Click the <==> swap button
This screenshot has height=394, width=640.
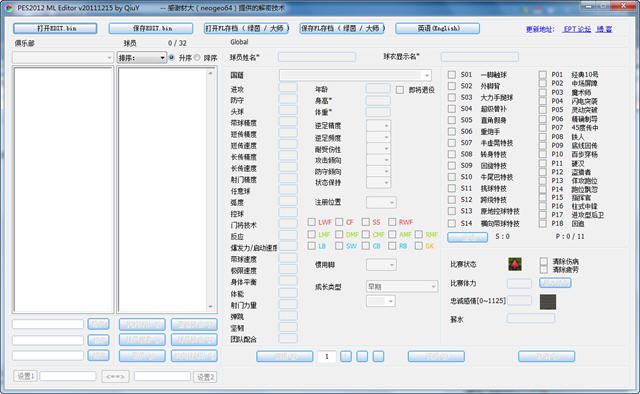(x=115, y=376)
